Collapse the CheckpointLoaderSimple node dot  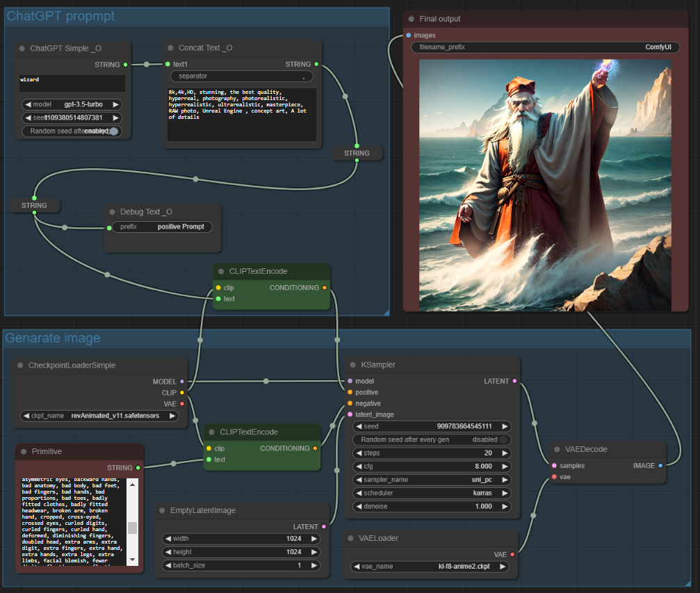pos(20,365)
